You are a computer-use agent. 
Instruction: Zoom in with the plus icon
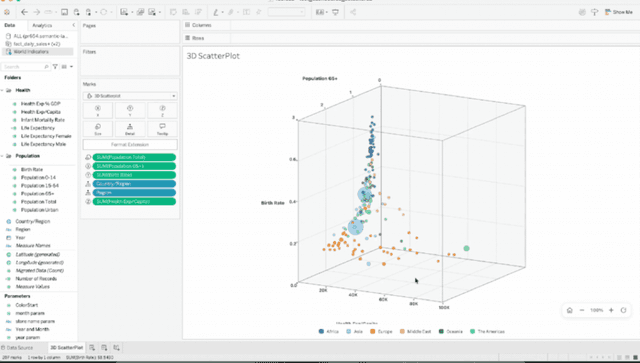point(611,310)
